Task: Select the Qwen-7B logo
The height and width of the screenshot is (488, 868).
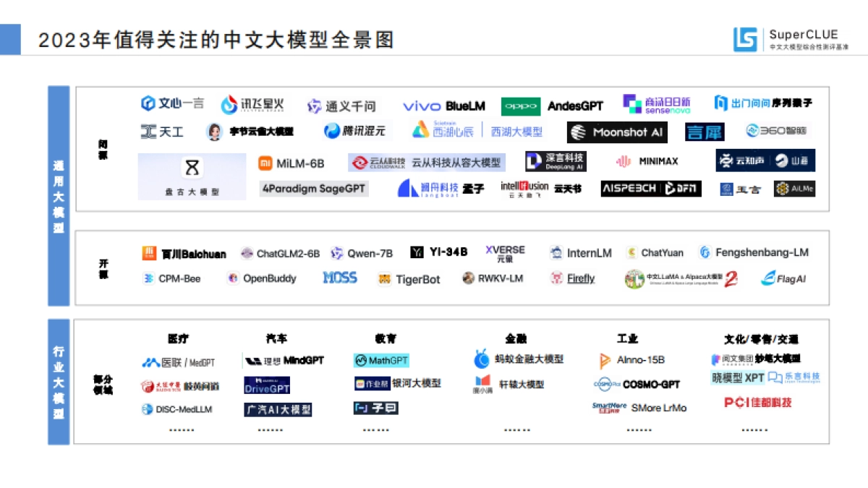Action: [361, 254]
